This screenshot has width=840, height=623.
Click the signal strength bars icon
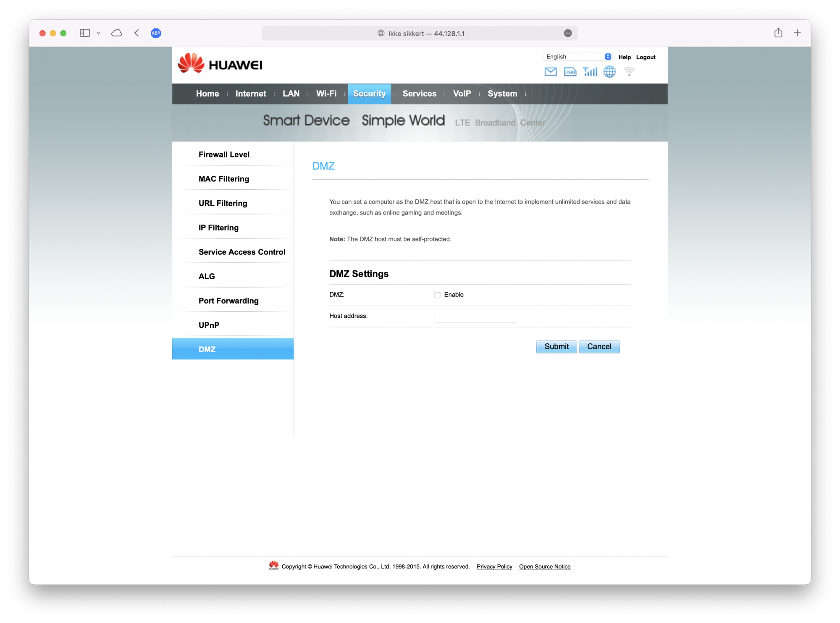click(590, 72)
